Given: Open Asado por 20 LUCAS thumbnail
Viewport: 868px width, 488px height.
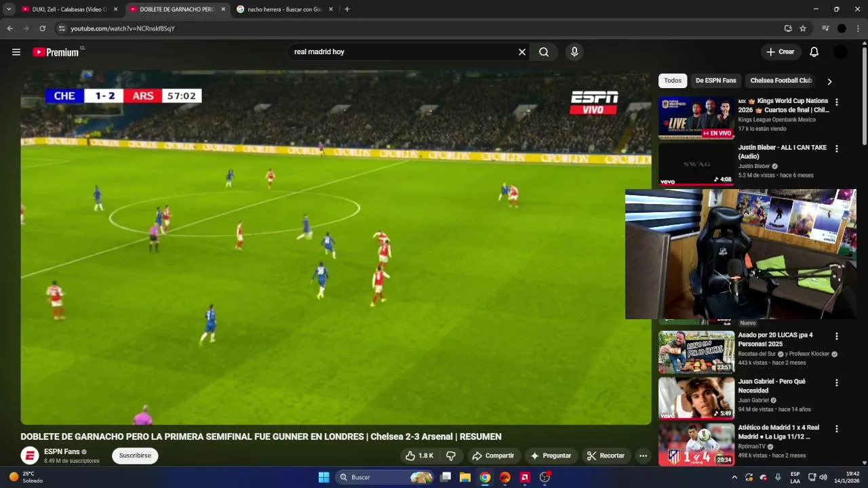Looking at the screenshot, I should 696,352.
